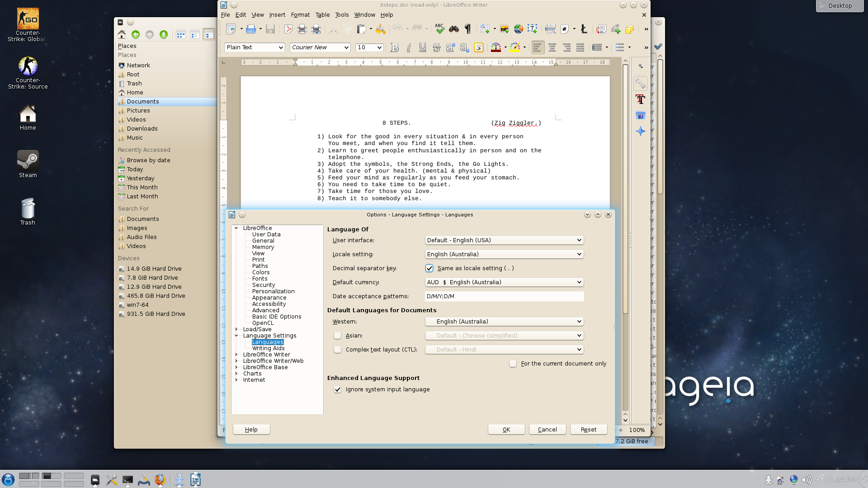Click the Export as PDF toolbar icon
The image size is (868, 488).
288,29
